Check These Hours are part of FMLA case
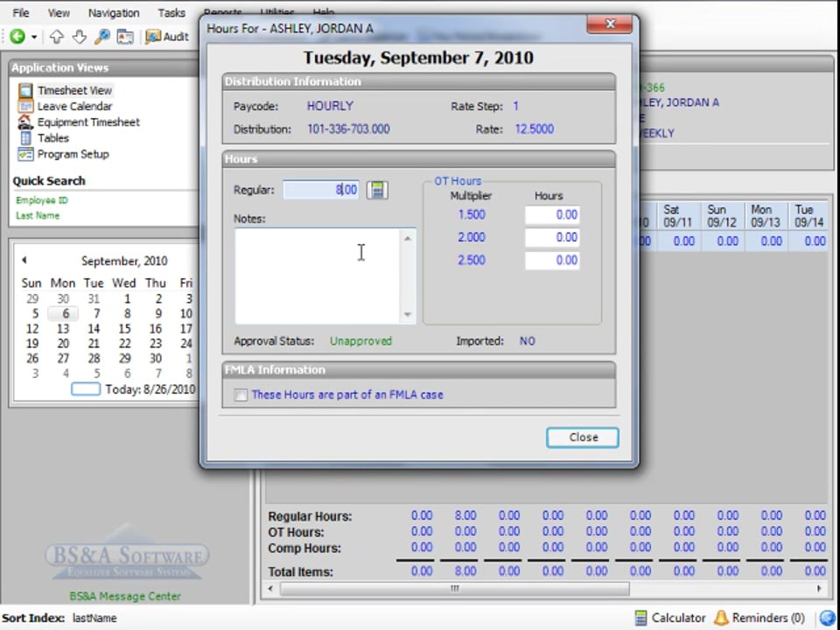 pyautogui.click(x=241, y=395)
